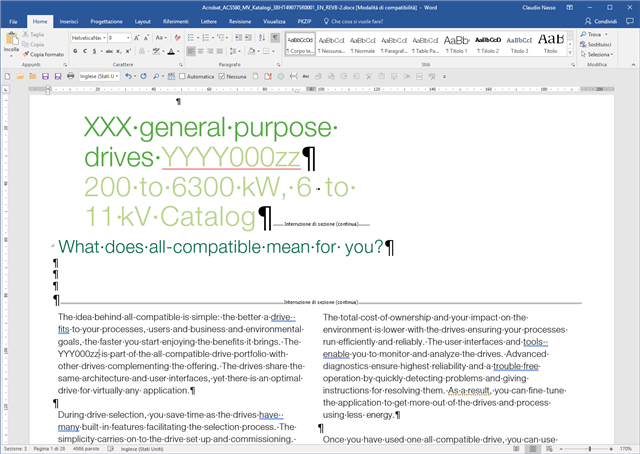Toggle show paragraph marks (¶) button
The image size is (640, 454).
[276, 38]
